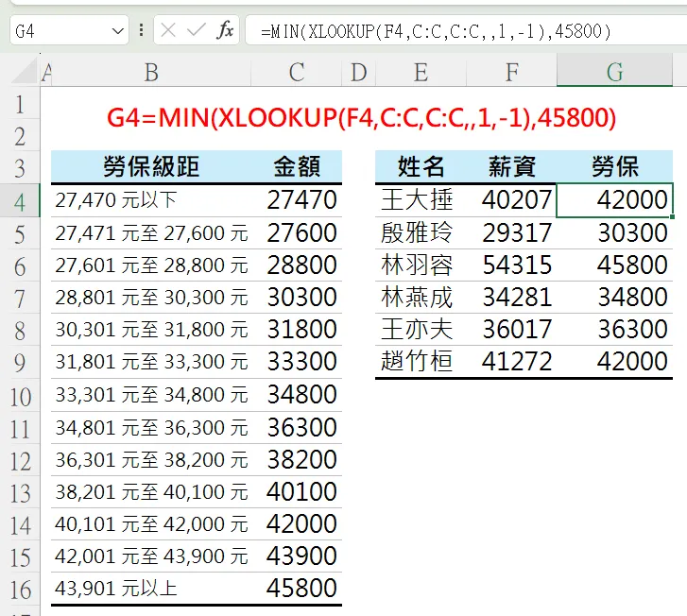Select cell '33,301 元至 34,800 元'

[x=151, y=394]
